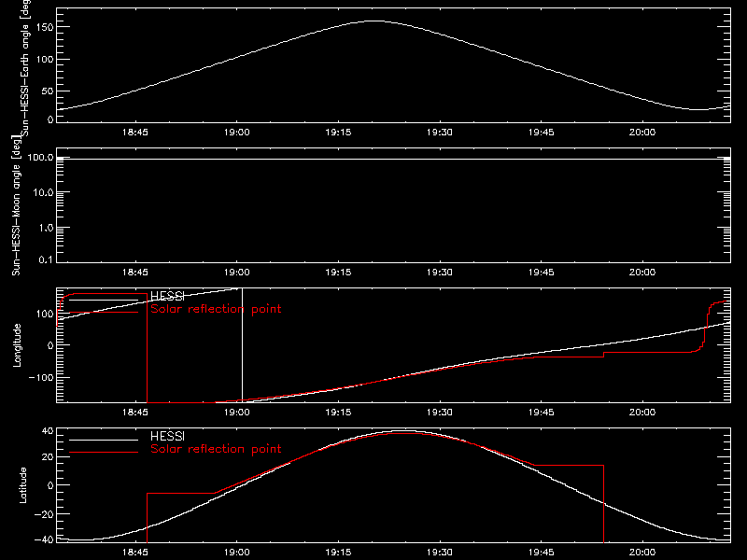Click 20:00 time label under Earth angle plot
This screenshot has width=747, height=560.
click(642, 132)
